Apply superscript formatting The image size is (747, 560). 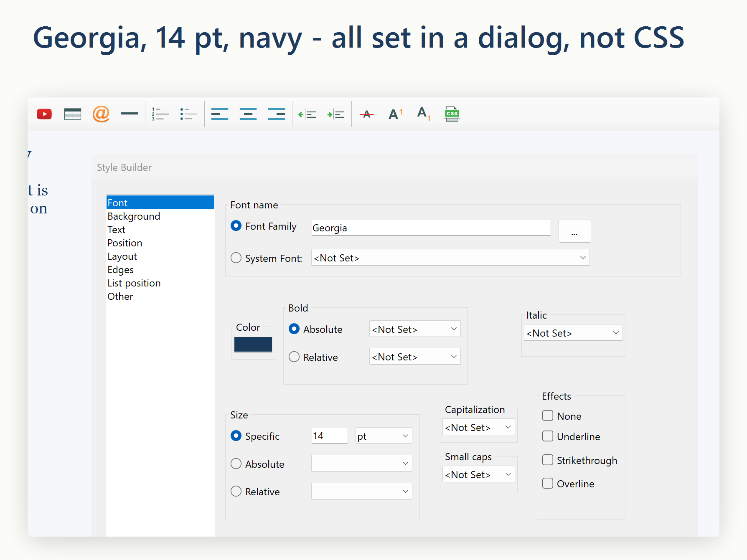tap(395, 114)
